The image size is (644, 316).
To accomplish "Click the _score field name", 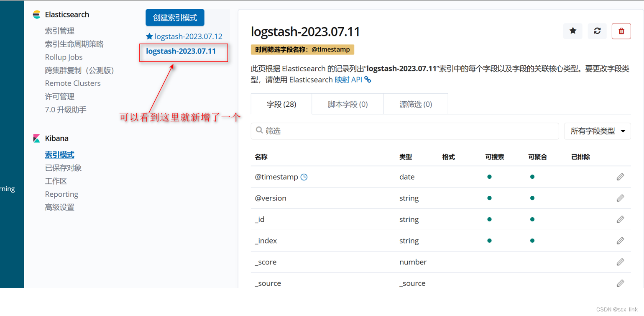I will [266, 262].
